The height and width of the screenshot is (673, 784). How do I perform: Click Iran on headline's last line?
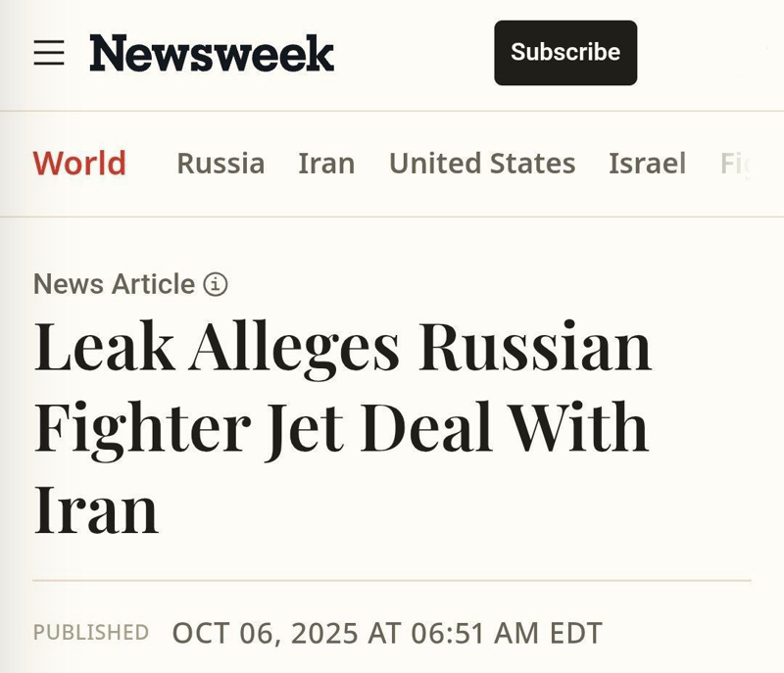click(96, 508)
